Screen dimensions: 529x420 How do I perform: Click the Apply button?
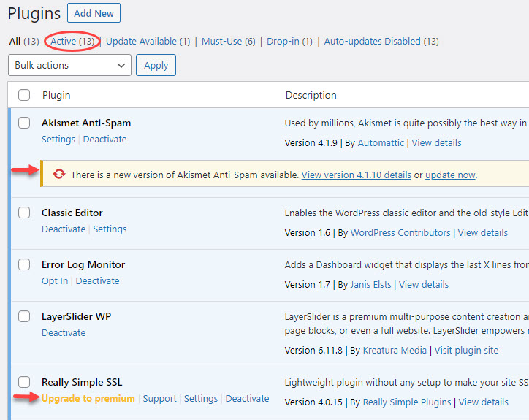tap(156, 65)
